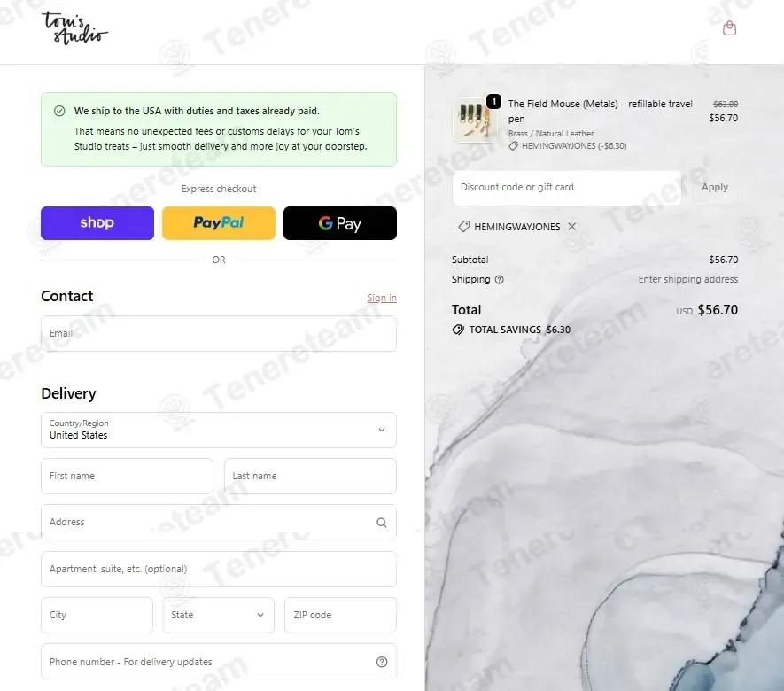This screenshot has width=784, height=691.
Task: Click the Discount code or gift card field
Action: tap(566, 188)
